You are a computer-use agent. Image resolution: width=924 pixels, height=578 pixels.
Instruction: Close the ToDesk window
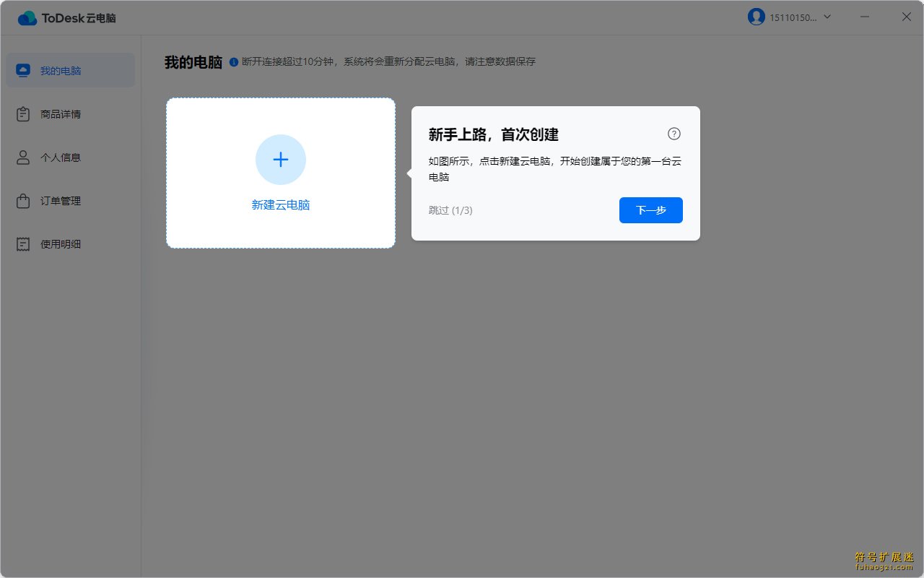pyautogui.click(x=906, y=17)
